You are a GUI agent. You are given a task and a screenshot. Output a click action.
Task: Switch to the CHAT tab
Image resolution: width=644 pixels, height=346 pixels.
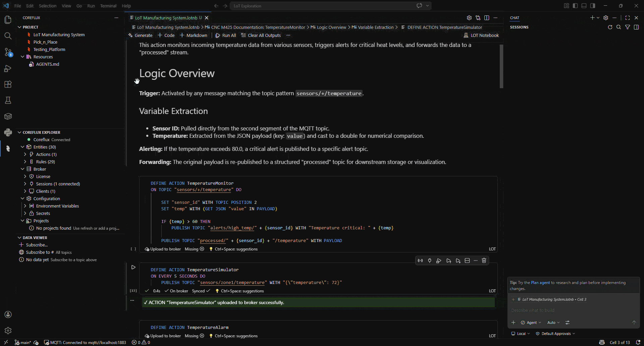(x=514, y=18)
